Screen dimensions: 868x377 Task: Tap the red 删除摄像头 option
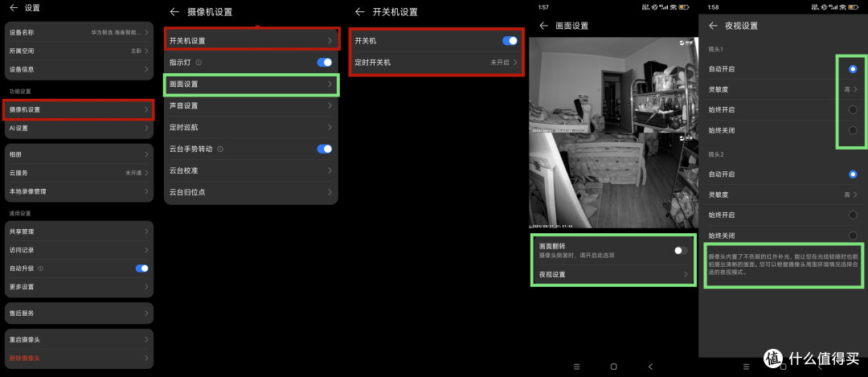(x=79, y=359)
